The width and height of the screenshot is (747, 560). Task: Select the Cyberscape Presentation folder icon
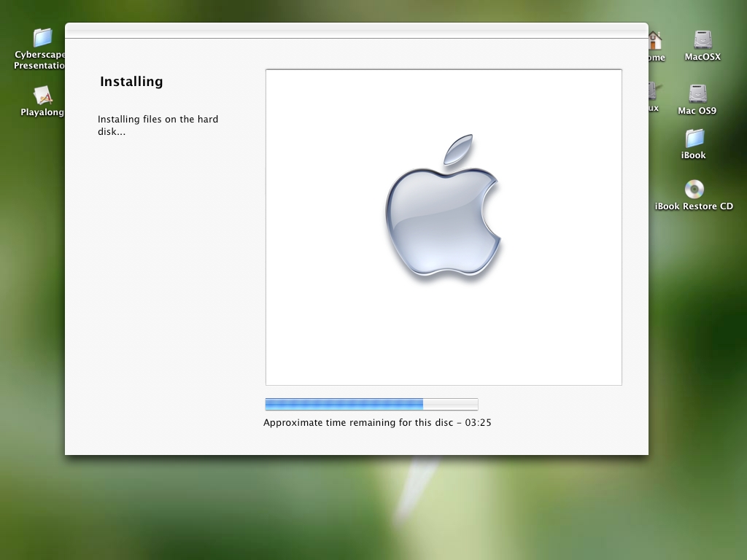(42, 37)
